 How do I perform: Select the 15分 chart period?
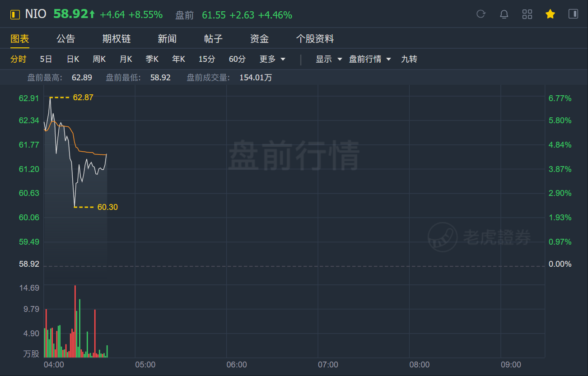pyautogui.click(x=207, y=59)
